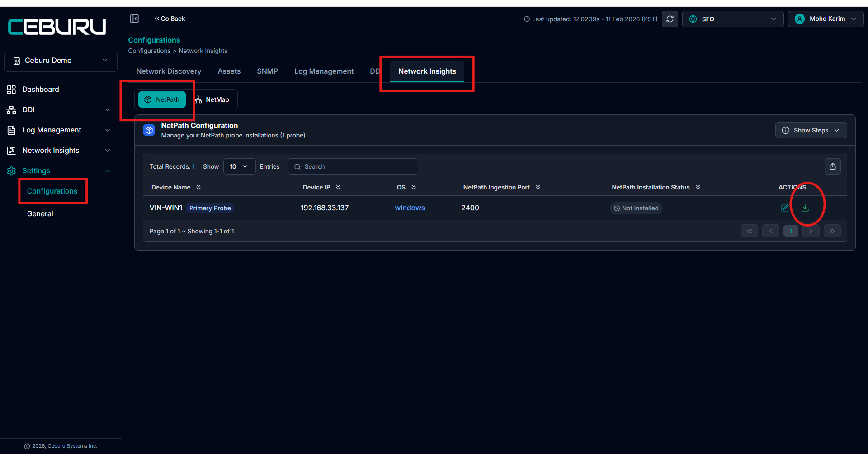Viewport: 868px width, 454px height.
Task: Open Dashboard from the sidebar
Action: pyautogui.click(x=41, y=90)
